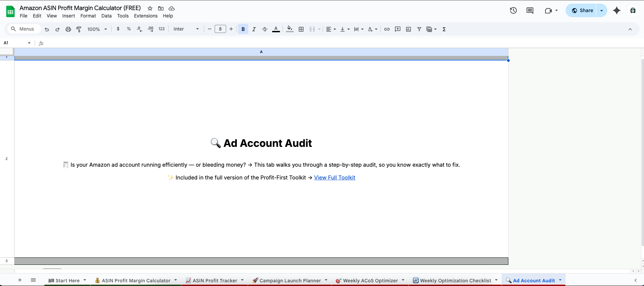This screenshot has width=644, height=286.
Task: Show all comments
Action: point(530,10)
